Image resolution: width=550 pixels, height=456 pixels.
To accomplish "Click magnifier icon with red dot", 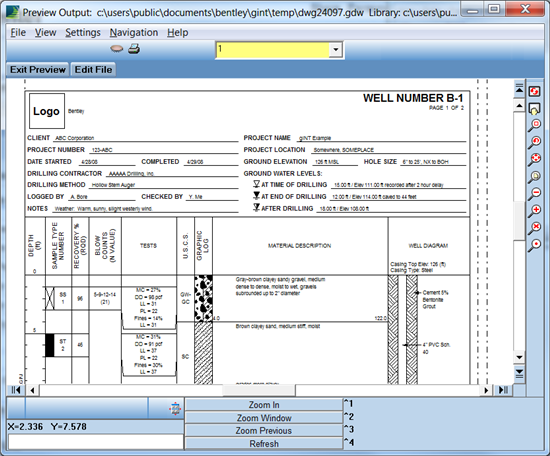I will pos(535,246).
